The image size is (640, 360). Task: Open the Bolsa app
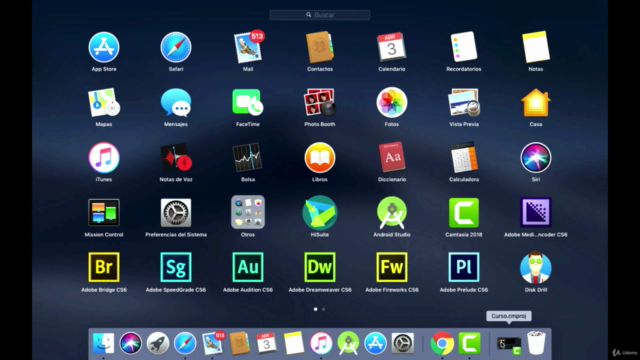(x=248, y=158)
